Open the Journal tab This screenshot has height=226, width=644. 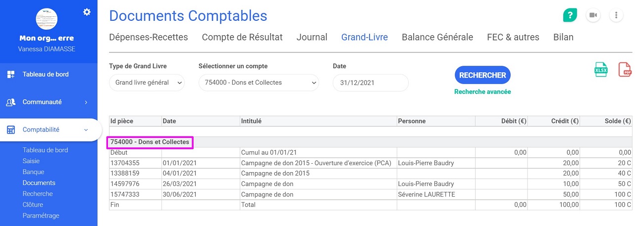click(x=312, y=37)
